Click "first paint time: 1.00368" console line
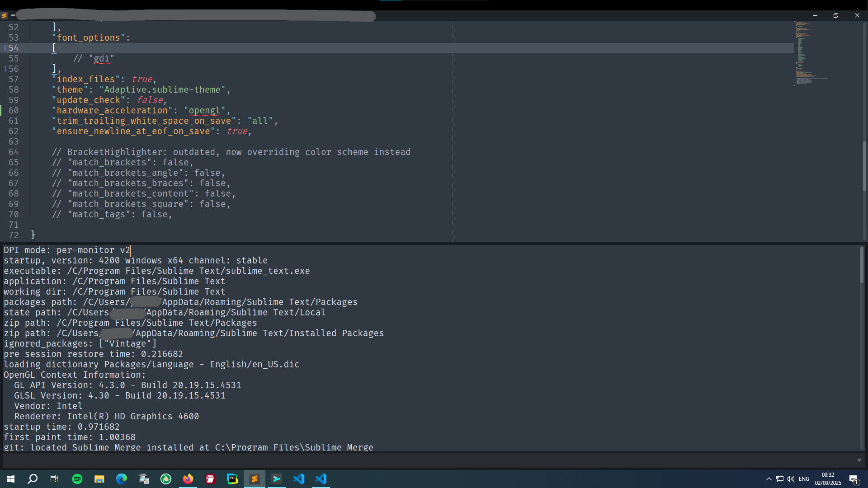The image size is (868, 488). pos(70,437)
